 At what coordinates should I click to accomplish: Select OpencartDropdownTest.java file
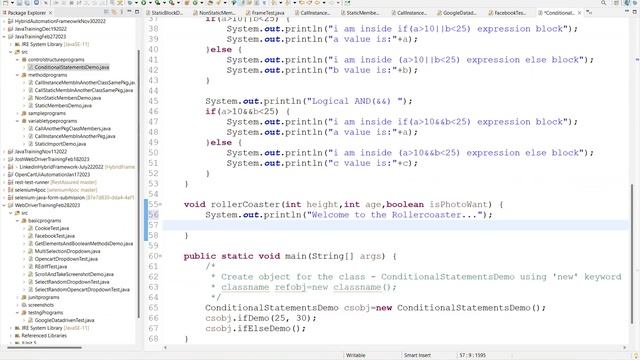pyautogui.click(x=66, y=259)
